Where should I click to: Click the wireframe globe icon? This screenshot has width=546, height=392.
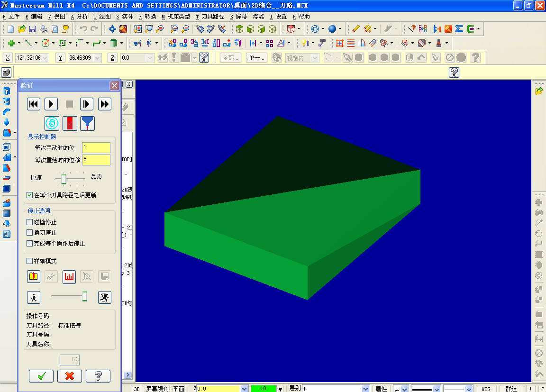pyautogui.click(x=315, y=29)
